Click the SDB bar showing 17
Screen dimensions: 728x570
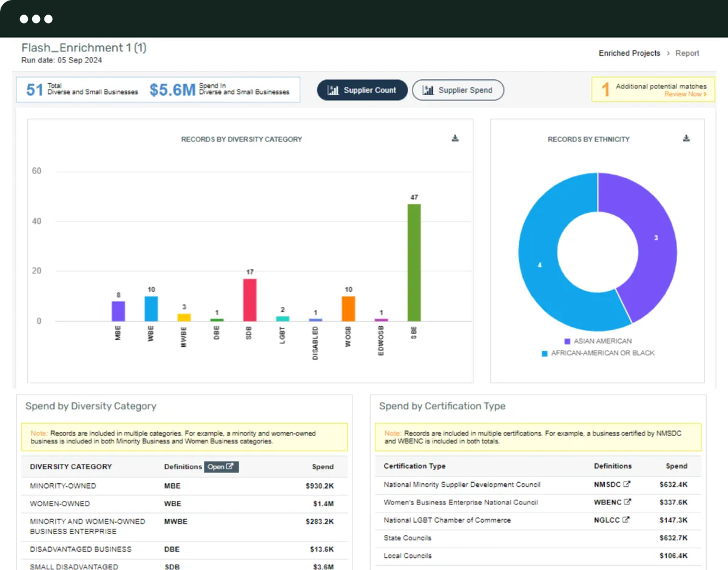click(249, 300)
